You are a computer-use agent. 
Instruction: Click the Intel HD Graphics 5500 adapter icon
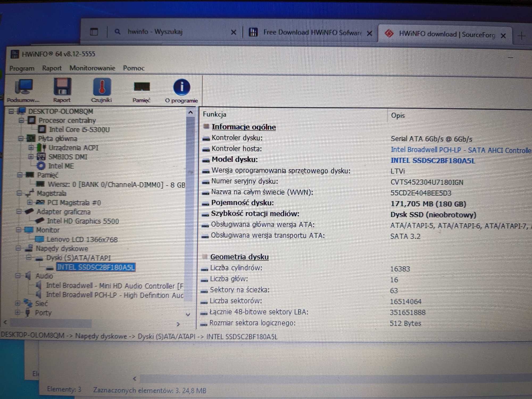coord(39,221)
